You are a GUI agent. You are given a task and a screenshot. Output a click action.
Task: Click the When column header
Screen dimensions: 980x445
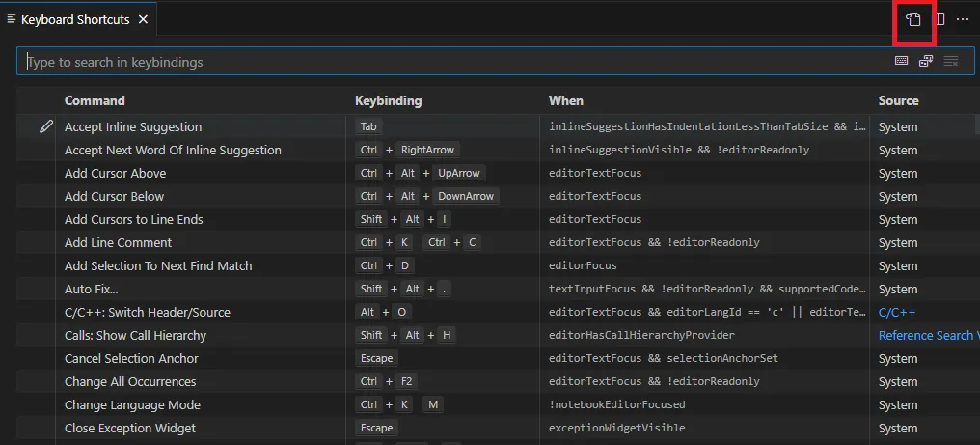(x=566, y=100)
